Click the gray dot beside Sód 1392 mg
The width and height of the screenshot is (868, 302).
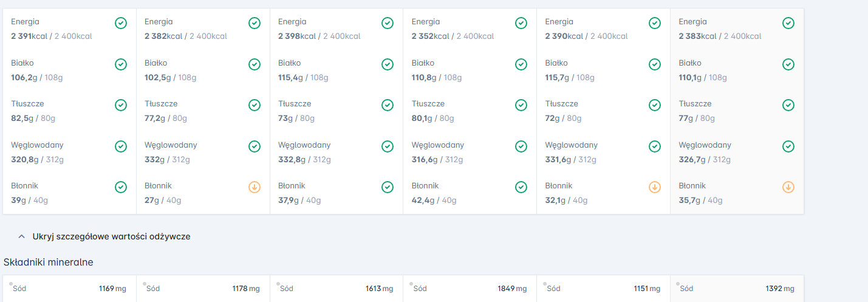coord(678,284)
